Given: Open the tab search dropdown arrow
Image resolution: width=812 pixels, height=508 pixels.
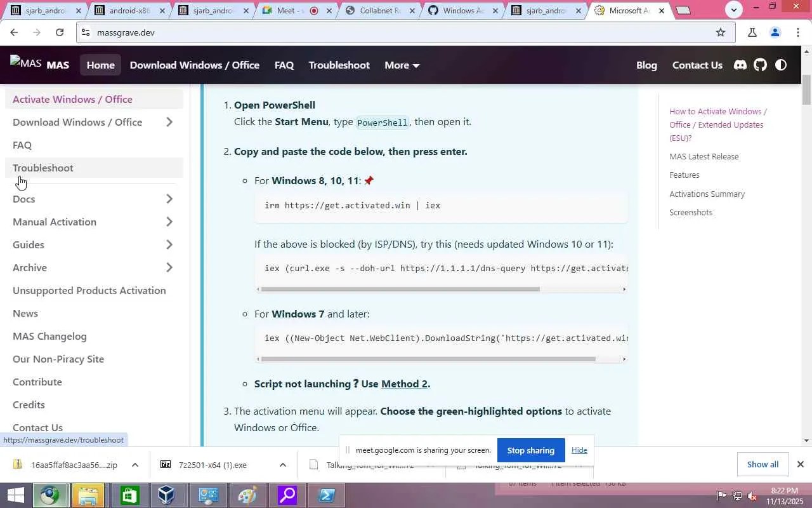Looking at the screenshot, I should [733, 10].
